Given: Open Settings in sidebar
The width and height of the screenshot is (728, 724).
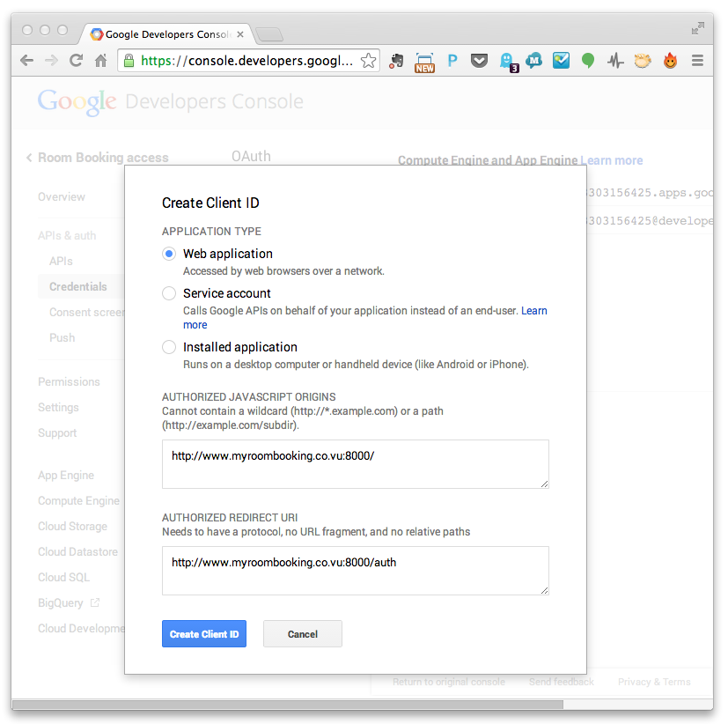Looking at the screenshot, I should 58,407.
